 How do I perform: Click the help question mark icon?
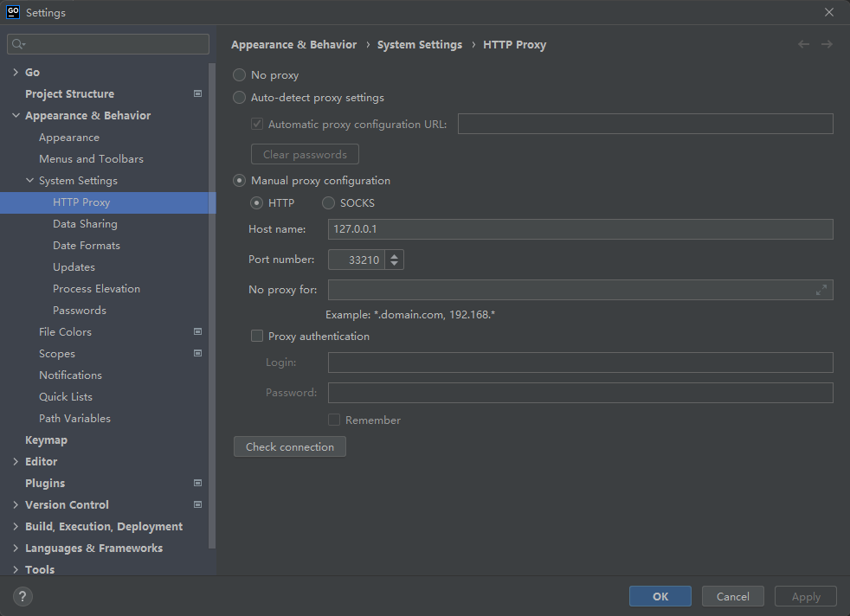click(x=22, y=596)
